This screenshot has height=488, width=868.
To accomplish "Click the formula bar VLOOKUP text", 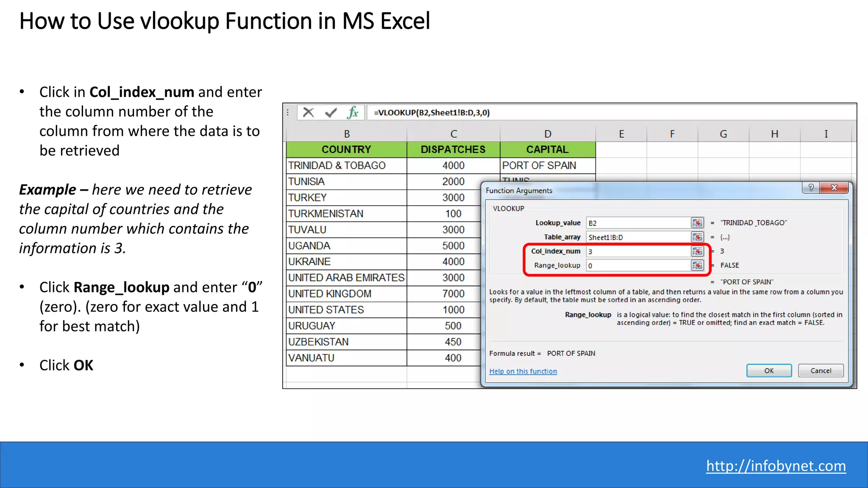I will pos(431,113).
